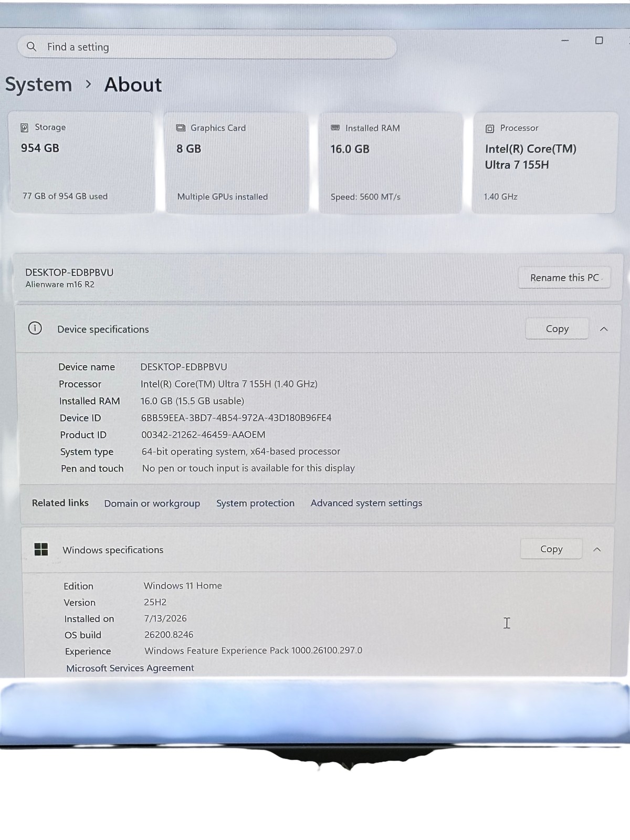The image size is (630, 840).
Task: Click the Alienware m16 R2 model text
Action: tap(60, 284)
